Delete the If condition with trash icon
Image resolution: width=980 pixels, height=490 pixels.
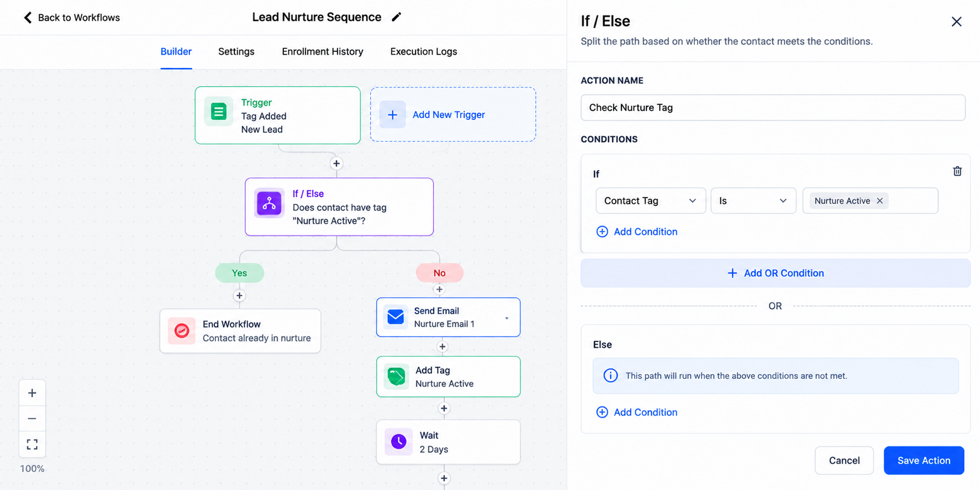tap(957, 171)
